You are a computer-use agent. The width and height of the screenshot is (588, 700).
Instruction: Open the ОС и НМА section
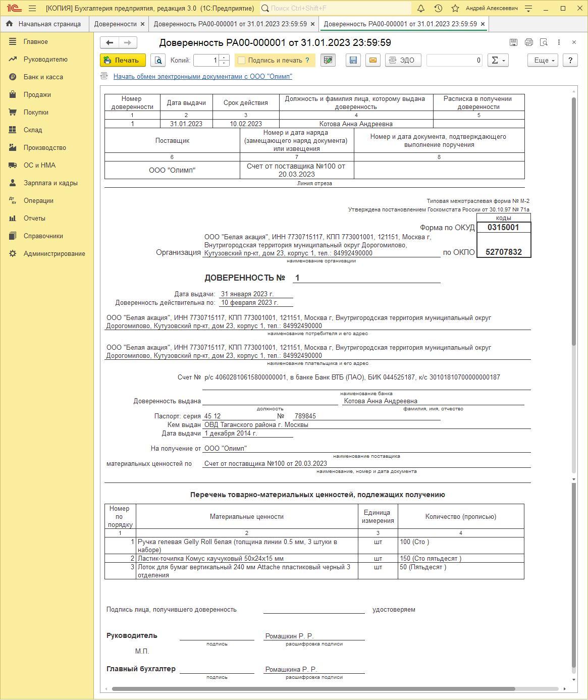(40, 166)
